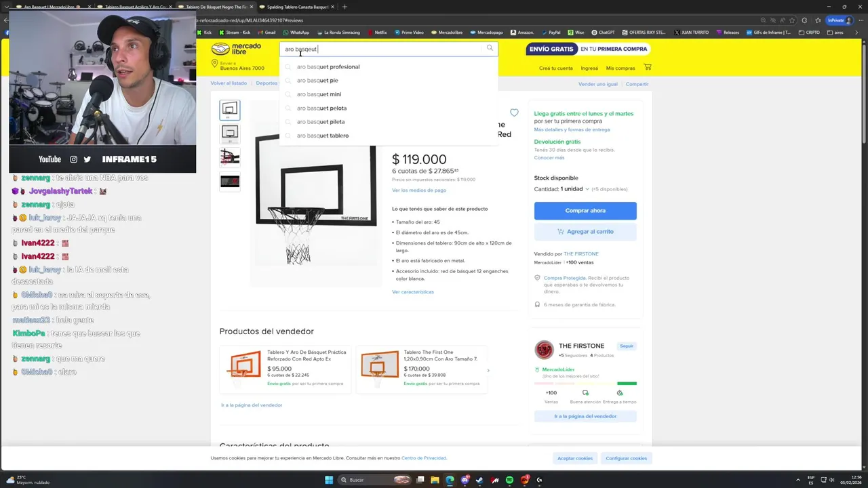The image size is (868, 488).
Task: Click the 'Agregar al carrito' button
Action: coord(585,232)
